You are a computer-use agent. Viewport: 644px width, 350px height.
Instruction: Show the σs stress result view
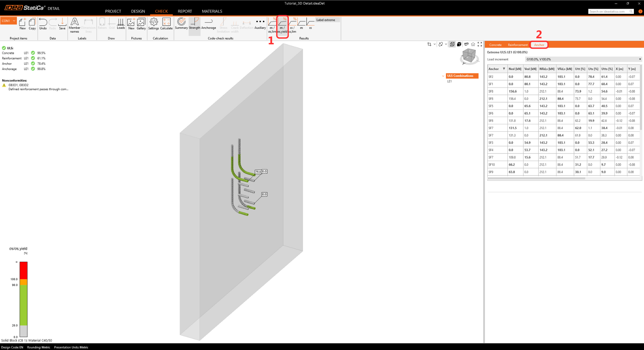pyautogui.click(x=302, y=24)
